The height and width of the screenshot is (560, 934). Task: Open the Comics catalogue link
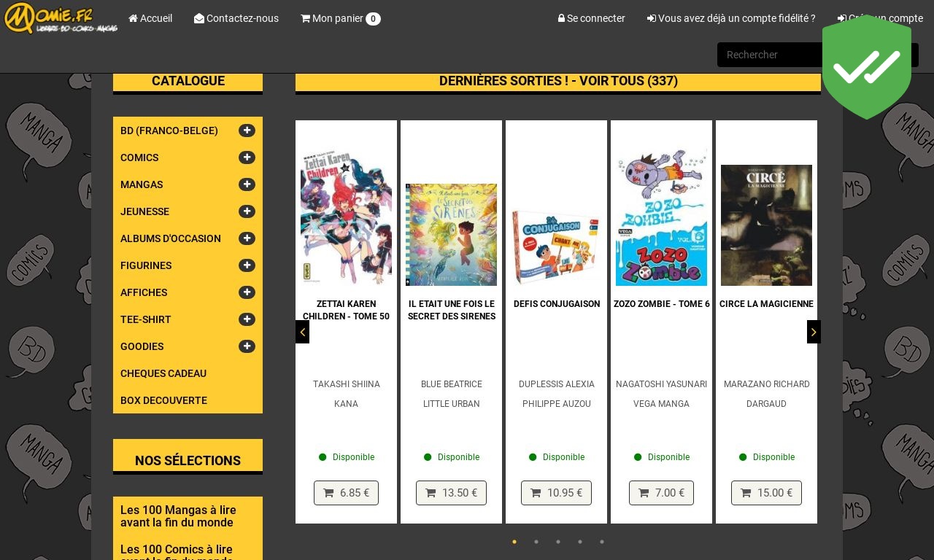139,157
